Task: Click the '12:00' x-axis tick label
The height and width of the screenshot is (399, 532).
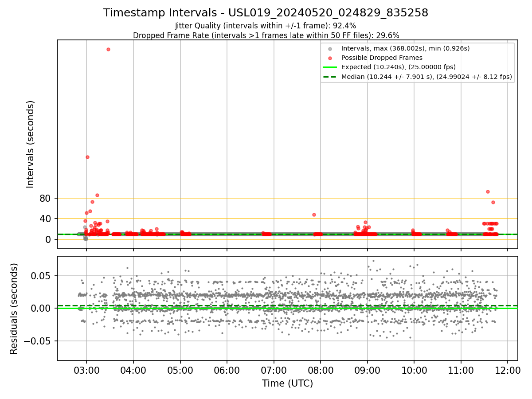Action: pos(508,370)
